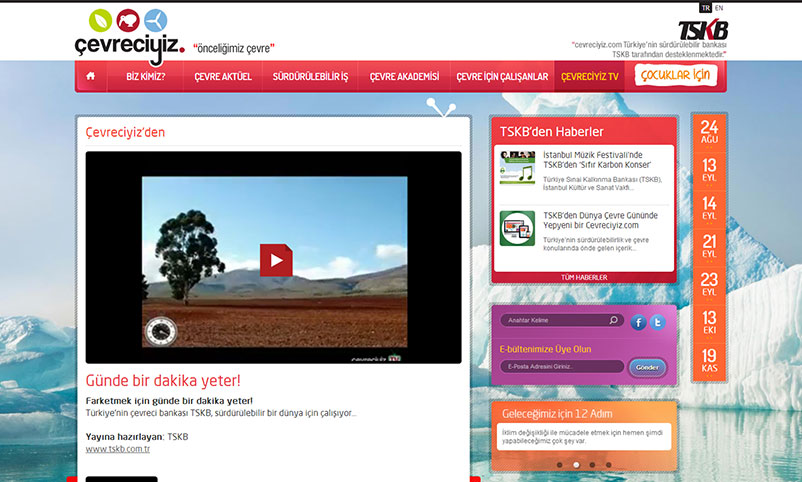Go to third slide dot in 12 Adım
Viewport: 802px width, 482px height.
[592, 465]
